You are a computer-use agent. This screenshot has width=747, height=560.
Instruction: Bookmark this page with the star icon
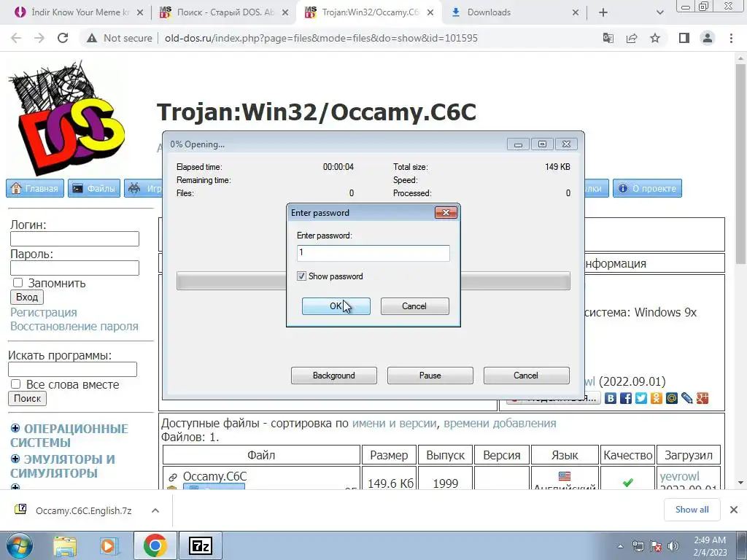[655, 38]
